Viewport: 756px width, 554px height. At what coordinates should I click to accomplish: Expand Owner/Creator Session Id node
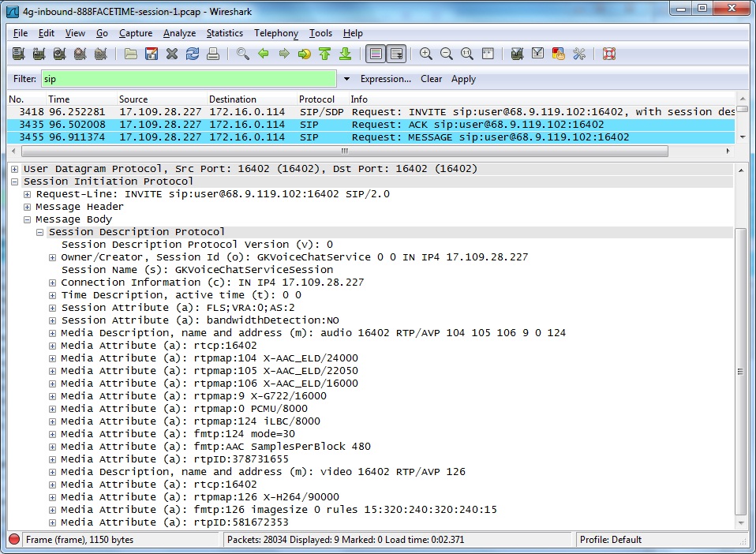click(52, 257)
